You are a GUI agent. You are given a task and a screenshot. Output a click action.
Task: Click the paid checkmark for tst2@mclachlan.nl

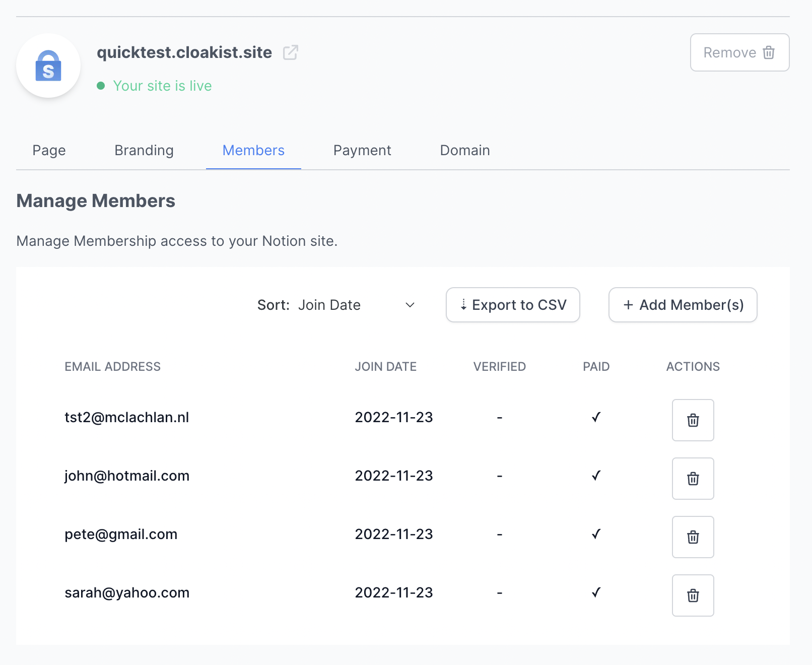click(596, 417)
